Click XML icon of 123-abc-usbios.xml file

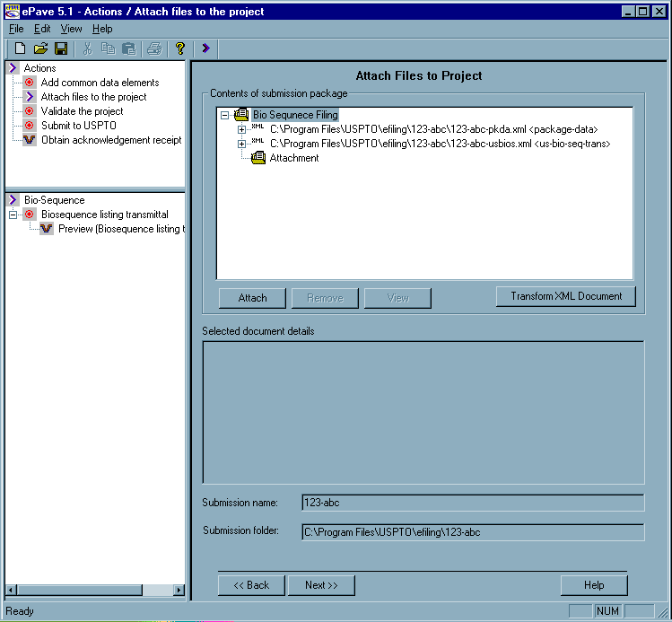(x=257, y=141)
